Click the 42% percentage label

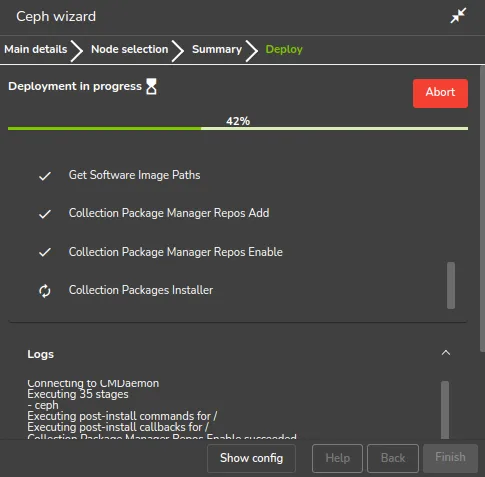click(x=238, y=121)
